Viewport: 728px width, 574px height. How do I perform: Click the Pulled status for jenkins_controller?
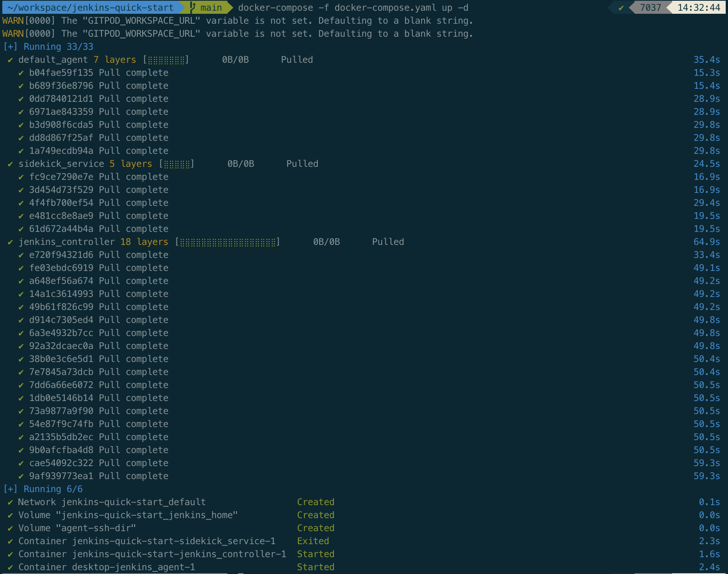pos(388,242)
